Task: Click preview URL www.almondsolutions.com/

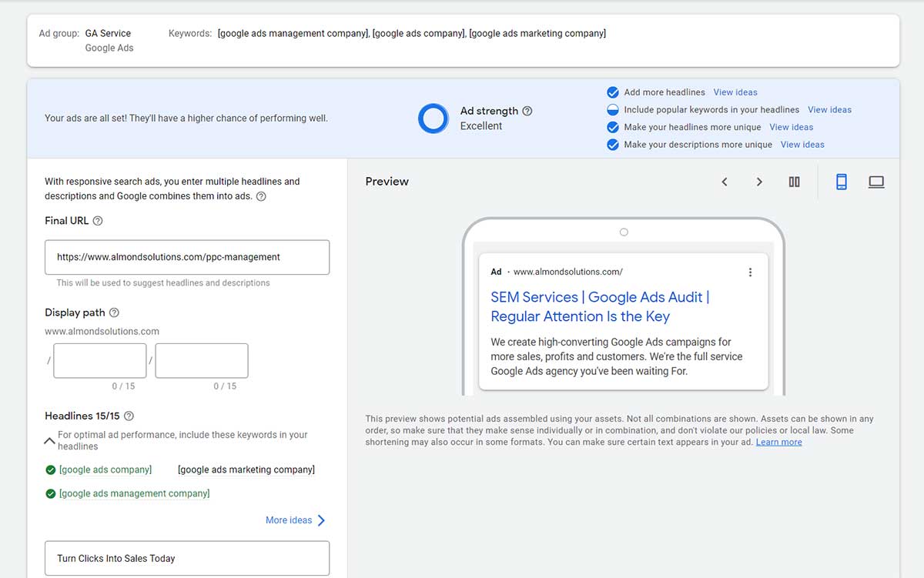Action: 568,272
